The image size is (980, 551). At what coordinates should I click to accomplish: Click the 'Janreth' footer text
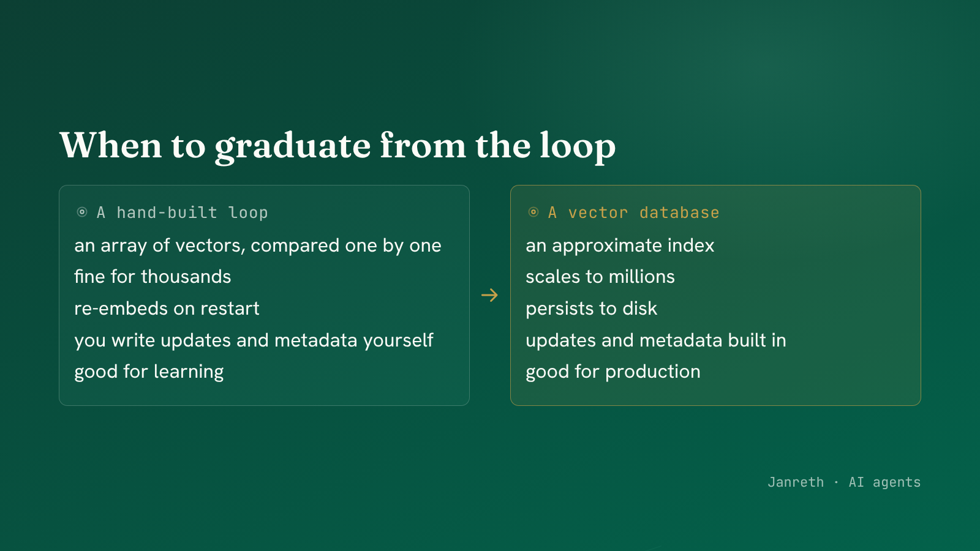pos(796,482)
